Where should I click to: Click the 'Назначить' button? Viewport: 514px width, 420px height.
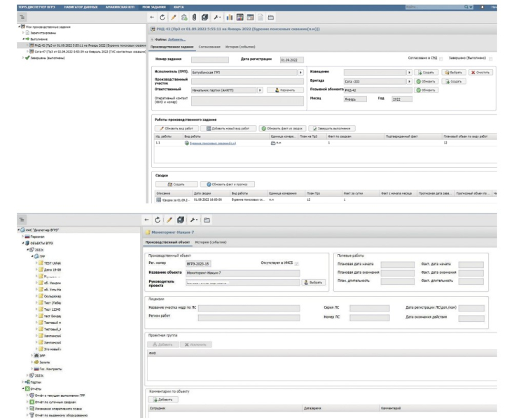tap(285, 90)
